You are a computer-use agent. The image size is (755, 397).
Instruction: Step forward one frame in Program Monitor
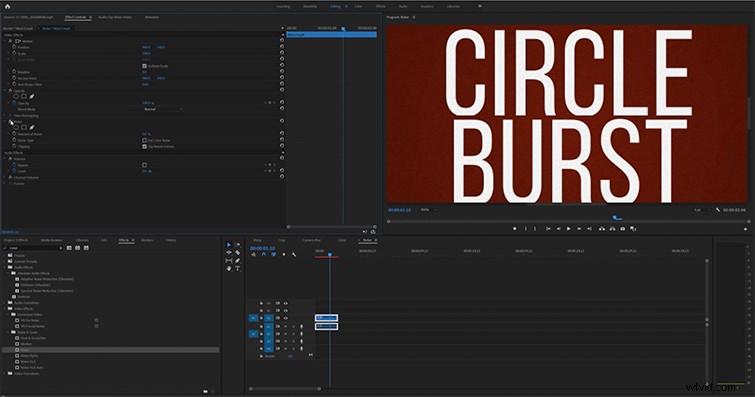pos(579,229)
